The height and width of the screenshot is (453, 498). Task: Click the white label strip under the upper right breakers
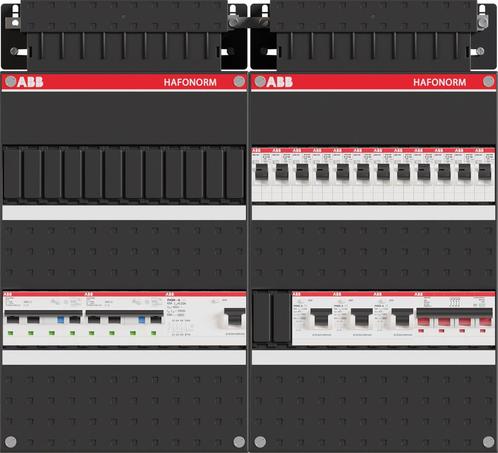click(x=373, y=213)
